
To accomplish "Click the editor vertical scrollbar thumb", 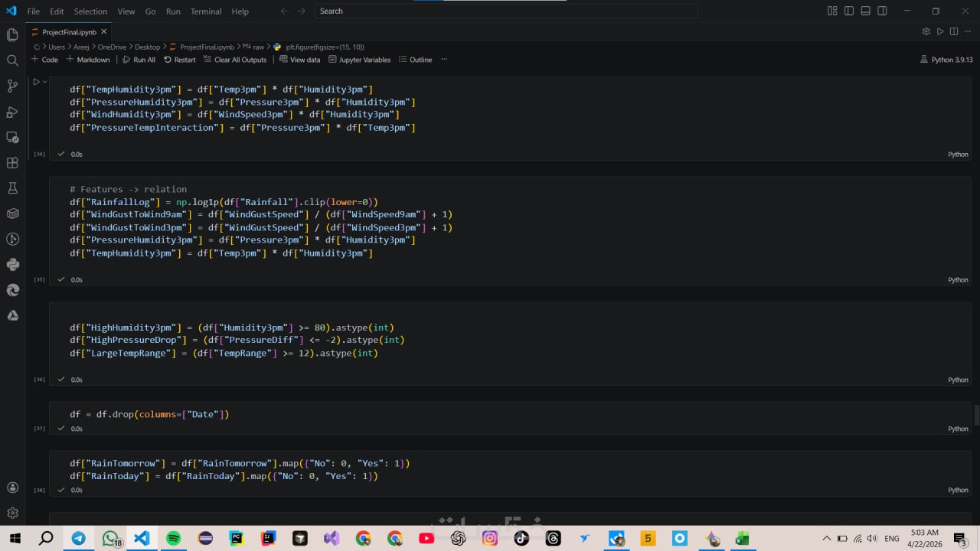I will pyautogui.click(x=976, y=416).
